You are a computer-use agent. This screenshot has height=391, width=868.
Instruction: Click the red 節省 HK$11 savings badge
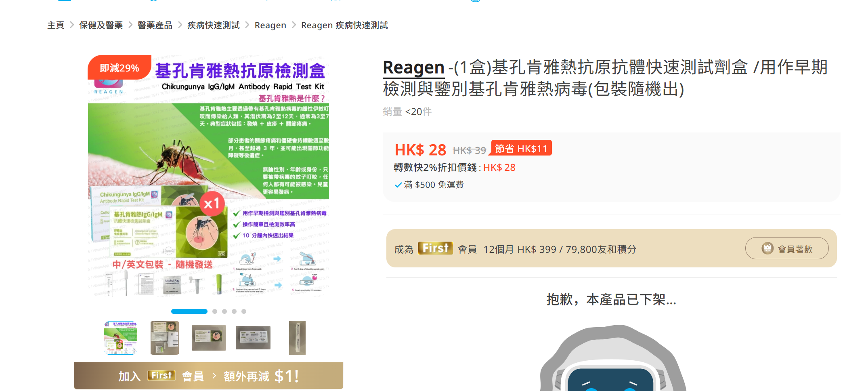[x=521, y=148]
